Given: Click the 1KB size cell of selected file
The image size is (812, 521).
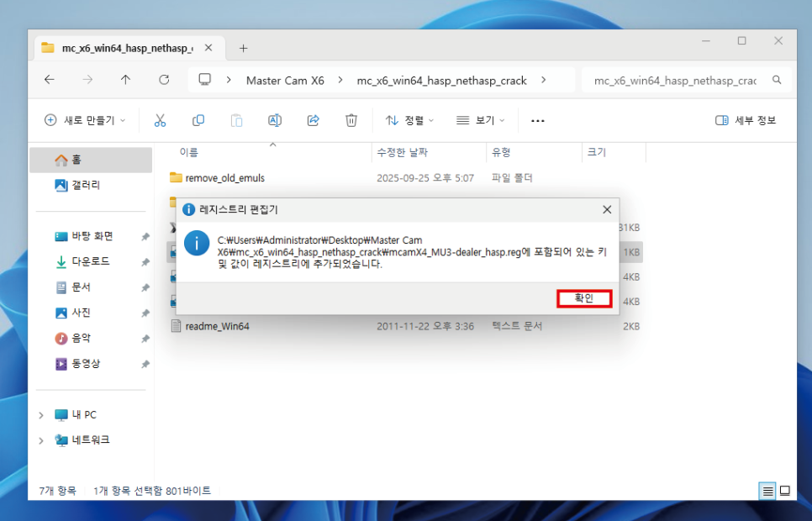Looking at the screenshot, I should 631,252.
